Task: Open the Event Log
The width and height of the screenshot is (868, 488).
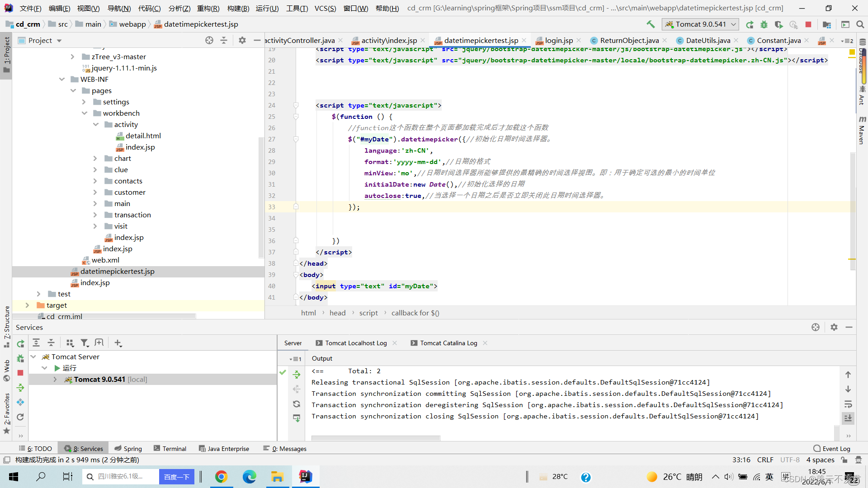Action: coord(832,449)
